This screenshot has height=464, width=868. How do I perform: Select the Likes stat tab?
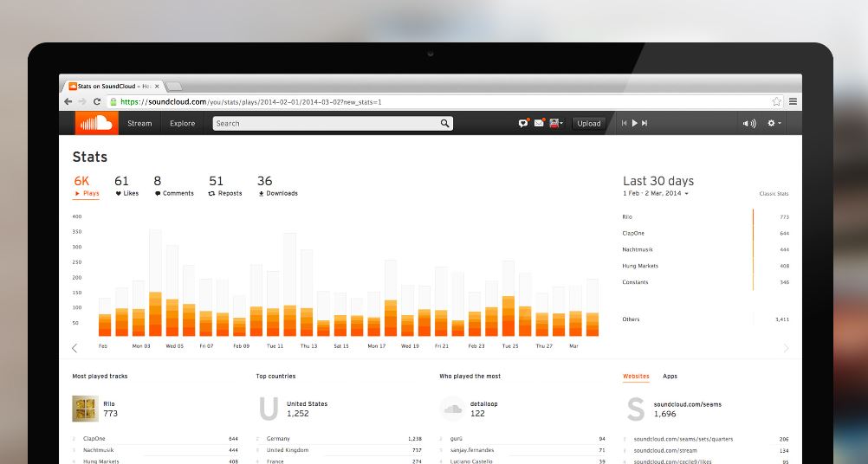[x=126, y=186]
